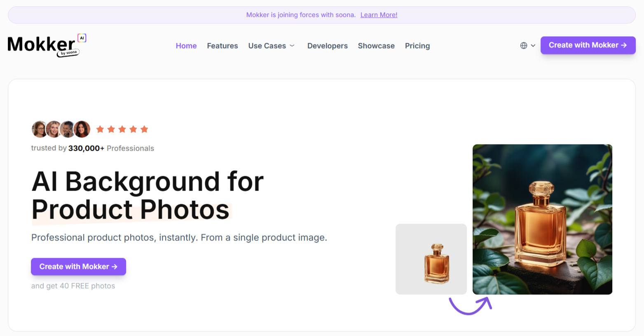
Task: Open the Features page
Action: [x=222, y=46]
